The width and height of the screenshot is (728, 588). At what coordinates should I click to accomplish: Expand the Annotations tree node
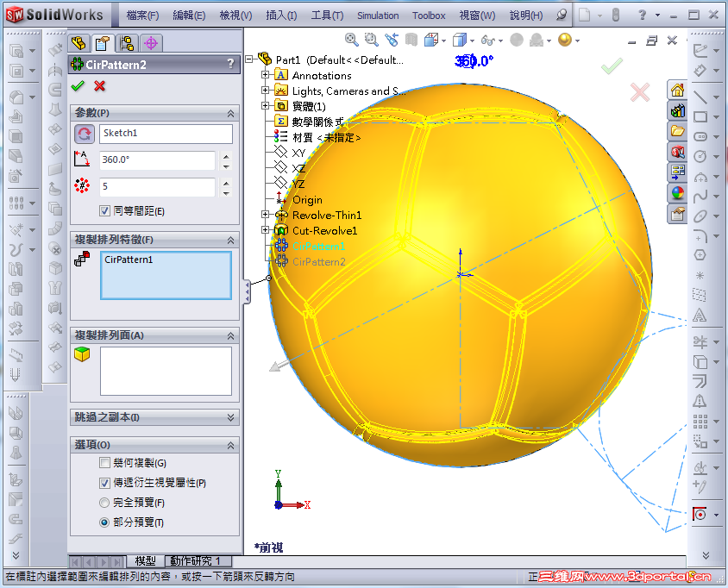[x=265, y=74]
